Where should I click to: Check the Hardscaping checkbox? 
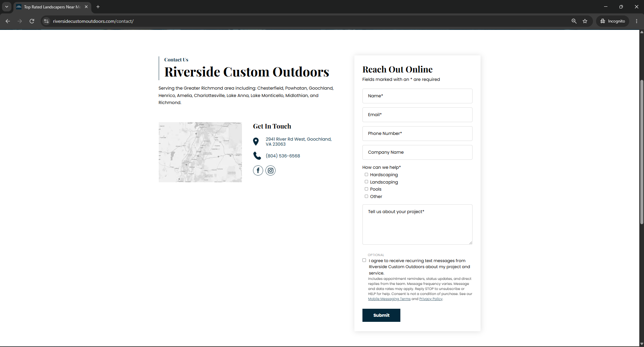click(x=366, y=175)
